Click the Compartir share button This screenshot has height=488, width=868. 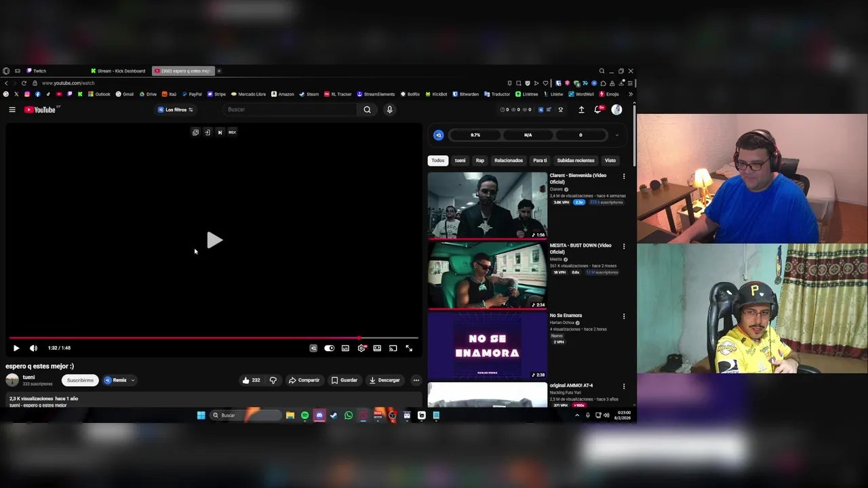304,380
